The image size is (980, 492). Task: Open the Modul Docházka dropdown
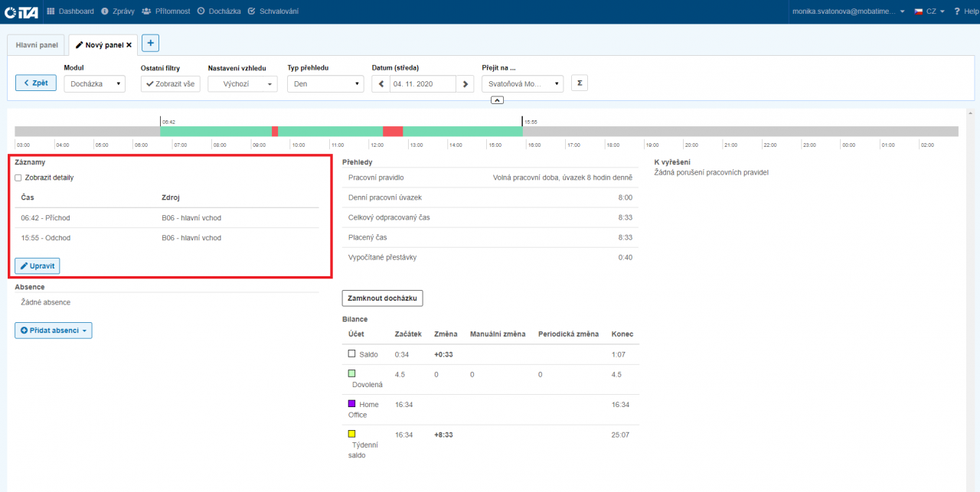coord(94,83)
